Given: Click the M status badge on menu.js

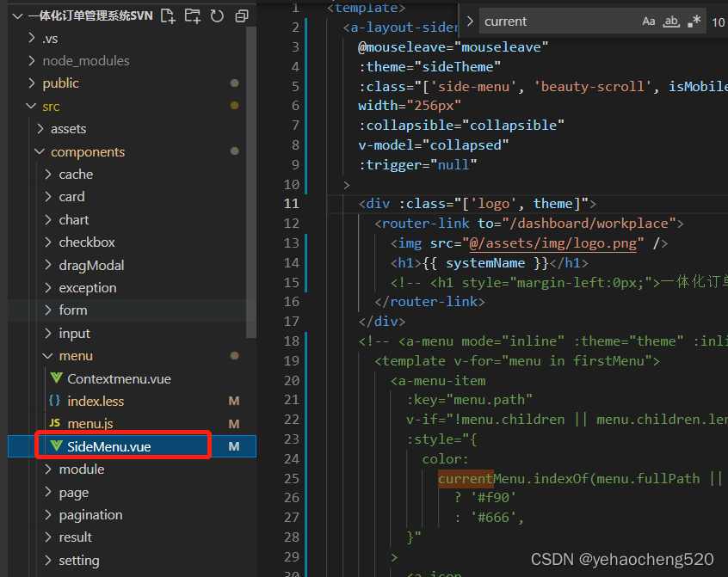Looking at the screenshot, I should pos(234,424).
